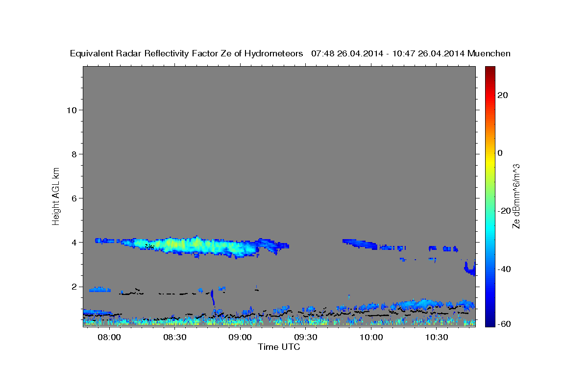Image resolution: width=588 pixels, height=392 pixels.
Task: Click the 09:30 time tick label
Action: 306,338
